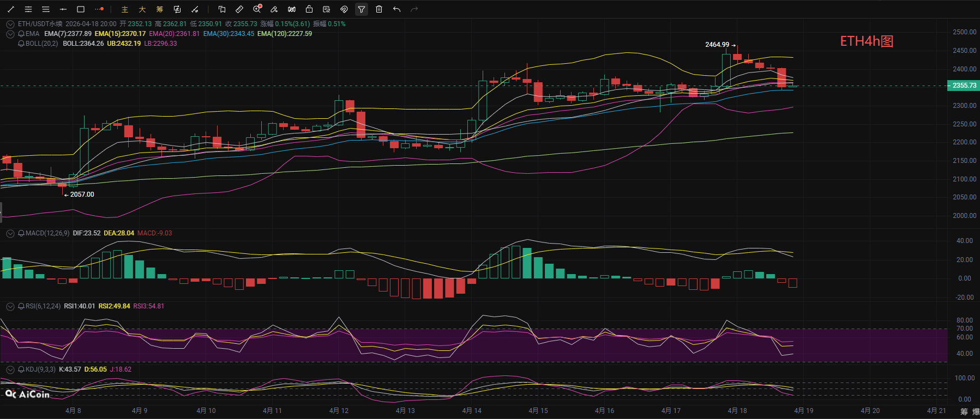The width and height of the screenshot is (980, 419).
Task: Collapse the MACD indicator panel chevron
Action: [x=10, y=233]
